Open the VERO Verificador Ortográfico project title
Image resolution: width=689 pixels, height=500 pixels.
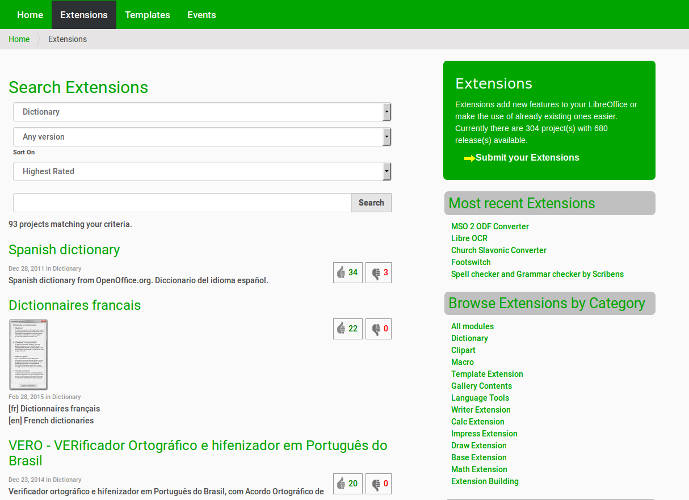pos(198,453)
